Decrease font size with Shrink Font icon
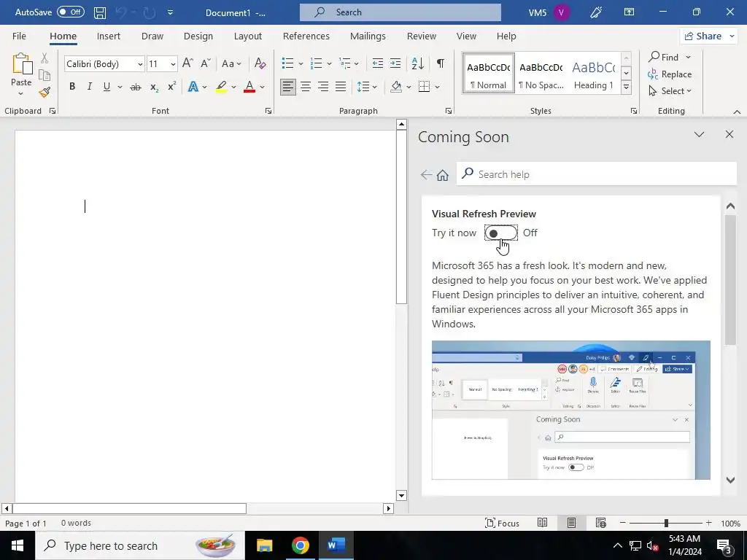The width and height of the screenshot is (747, 560). click(205, 63)
